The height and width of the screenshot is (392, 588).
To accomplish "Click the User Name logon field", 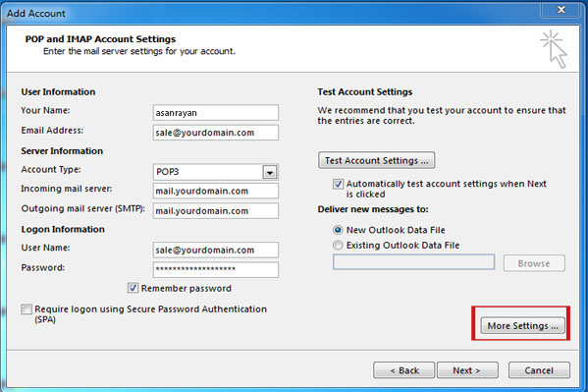I will tap(216, 250).
